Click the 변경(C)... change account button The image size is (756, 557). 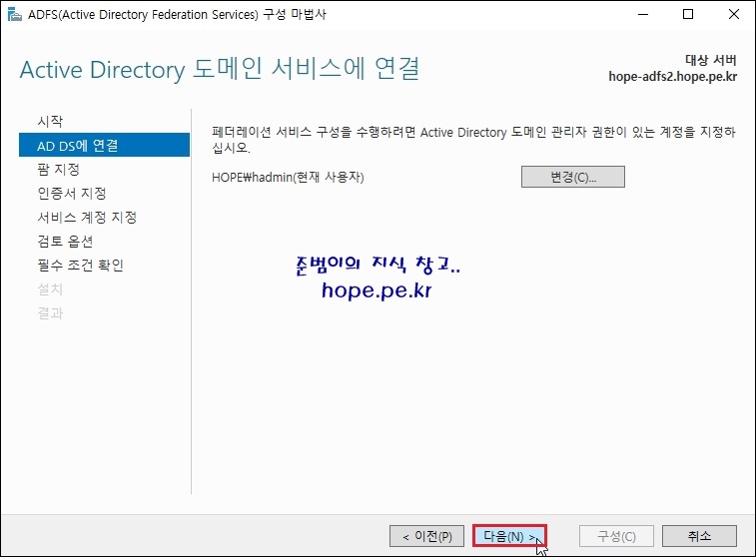pos(573,177)
